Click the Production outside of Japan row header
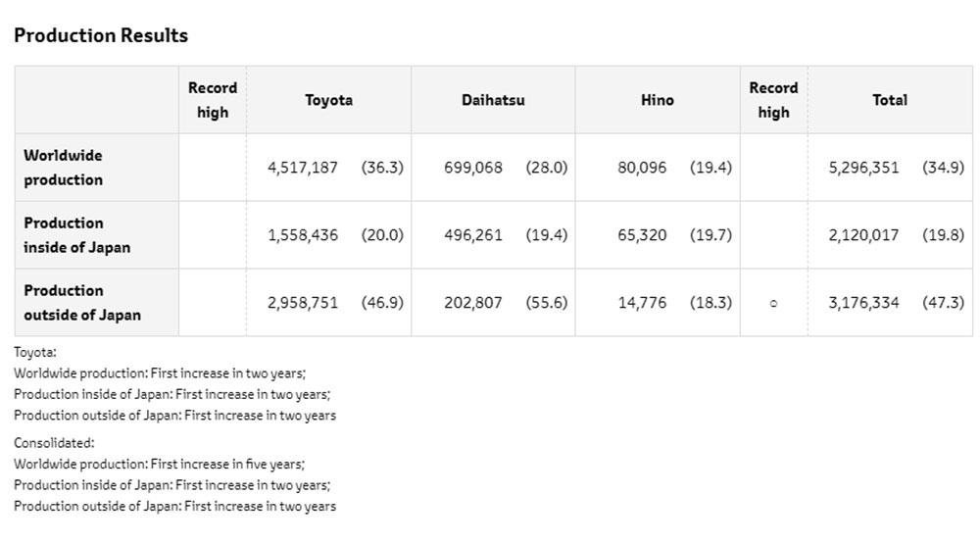 (82, 303)
